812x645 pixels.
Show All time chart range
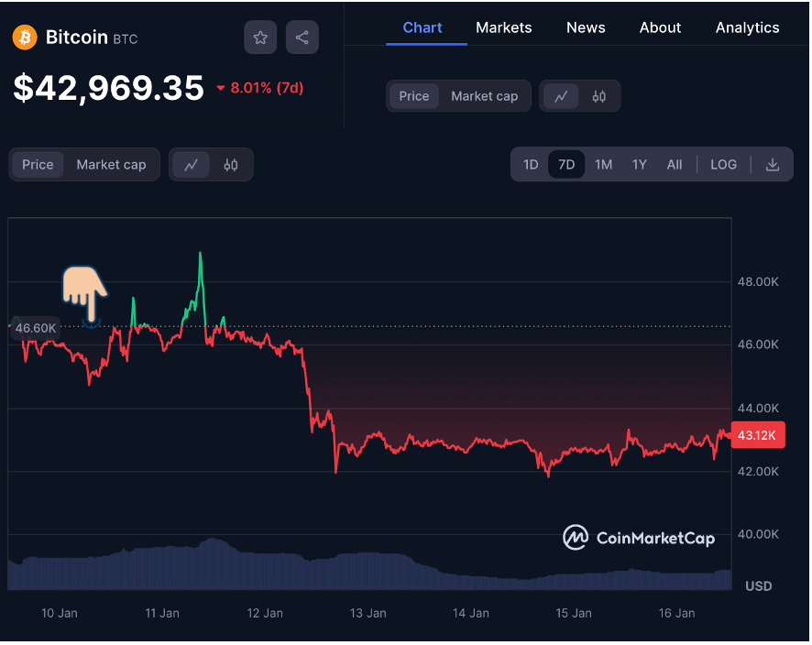tap(675, 165)
